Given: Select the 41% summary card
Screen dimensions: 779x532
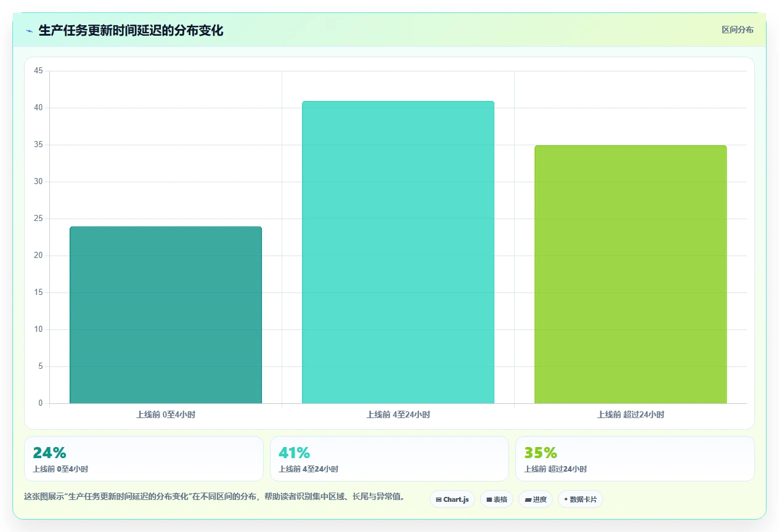Looking at the screenshot, I should 389,459.
